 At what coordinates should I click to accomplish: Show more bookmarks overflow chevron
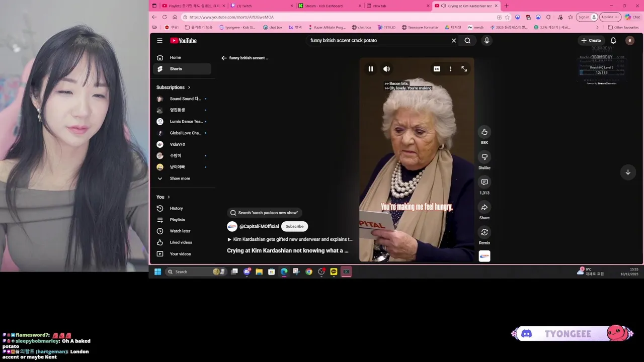597,28
